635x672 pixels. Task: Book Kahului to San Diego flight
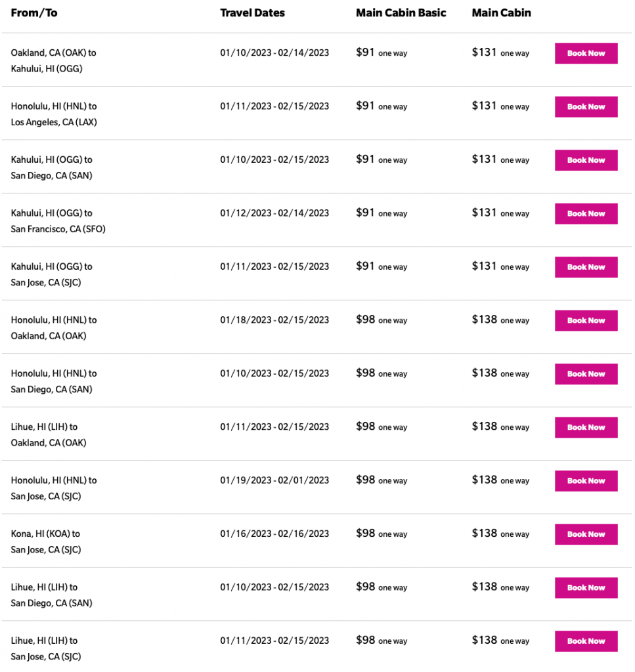click(586, 160)
